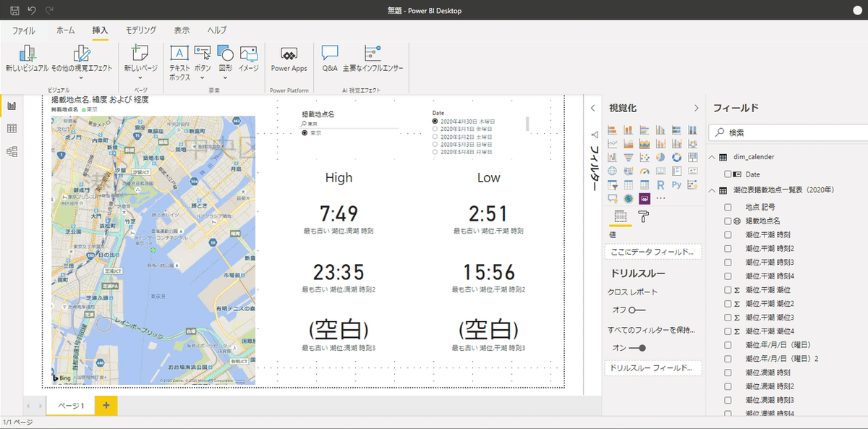Check the 潮位.干潮 時刻2 field

[x=728, y=248]
